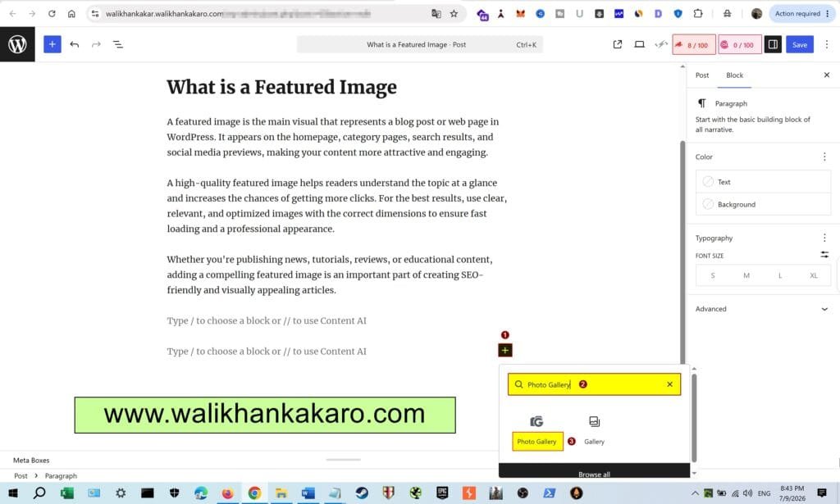Toggle the Settings sidebar panel
This screenshot has height=504, width=840.
[773, 44]
